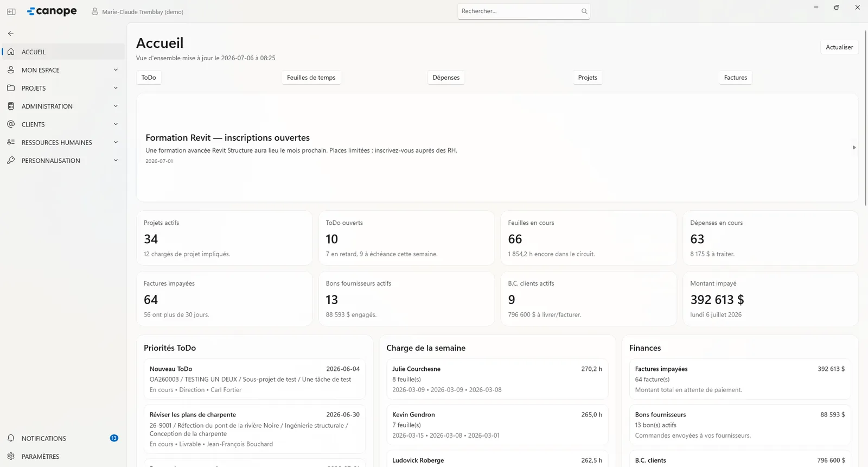Click Marie-Claude Tremblay (demo) user name
This screenshot has width=868, height=467.
pyautogui.click(x=143, y=11)
